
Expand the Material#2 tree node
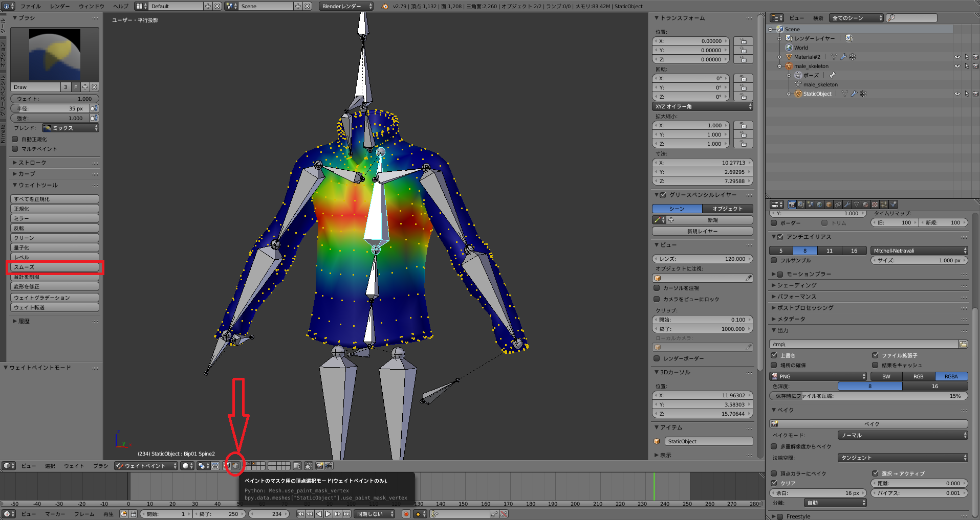(x=779, y=57)
